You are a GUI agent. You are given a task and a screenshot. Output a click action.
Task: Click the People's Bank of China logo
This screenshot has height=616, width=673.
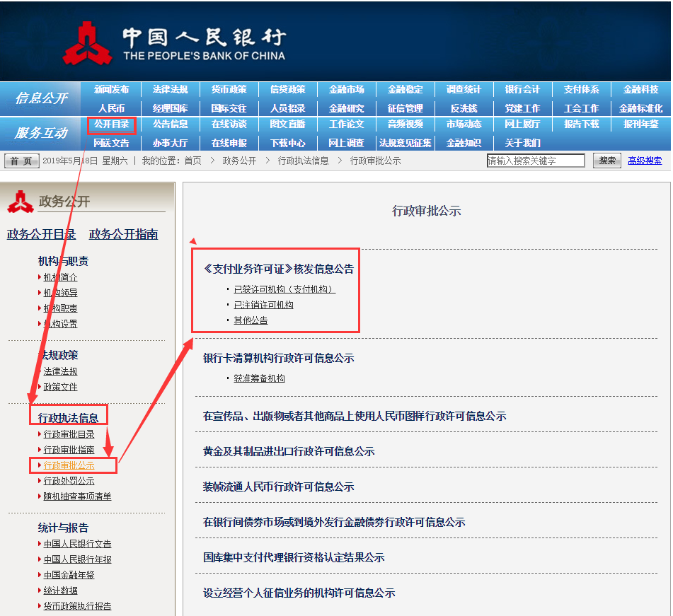[x=173, y=44]
